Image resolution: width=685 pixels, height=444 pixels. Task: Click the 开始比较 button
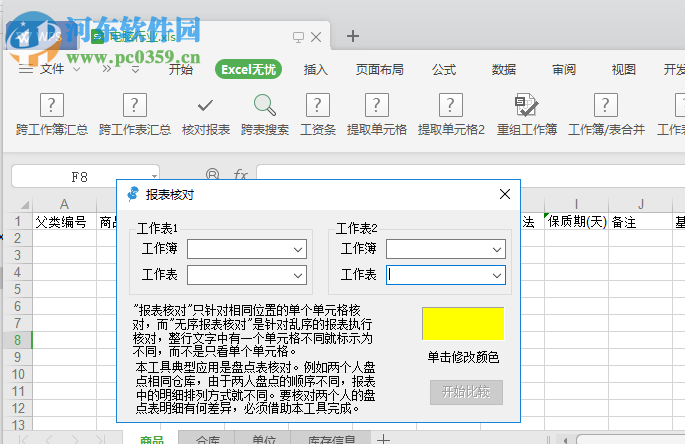coord(466,392)
